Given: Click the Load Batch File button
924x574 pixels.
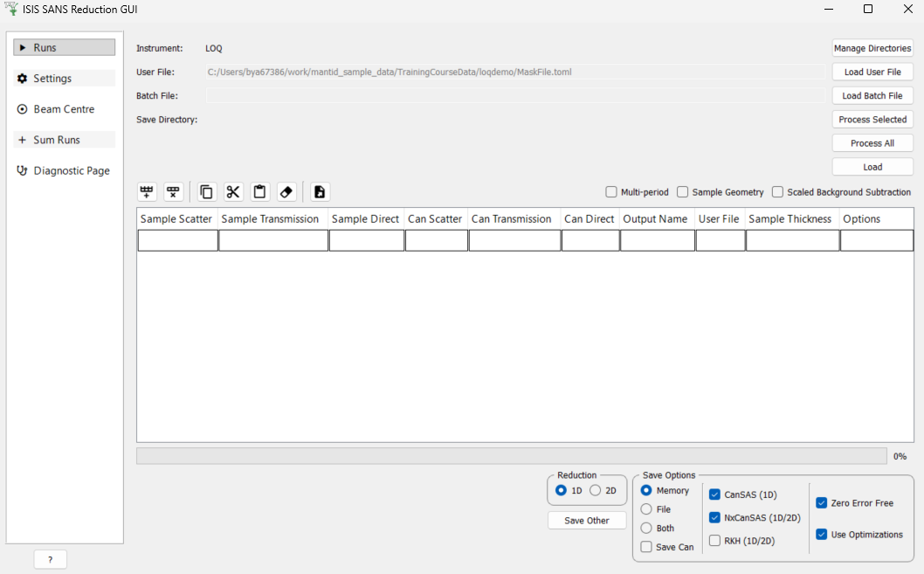Looking at the screenshot, I should 872,95.
